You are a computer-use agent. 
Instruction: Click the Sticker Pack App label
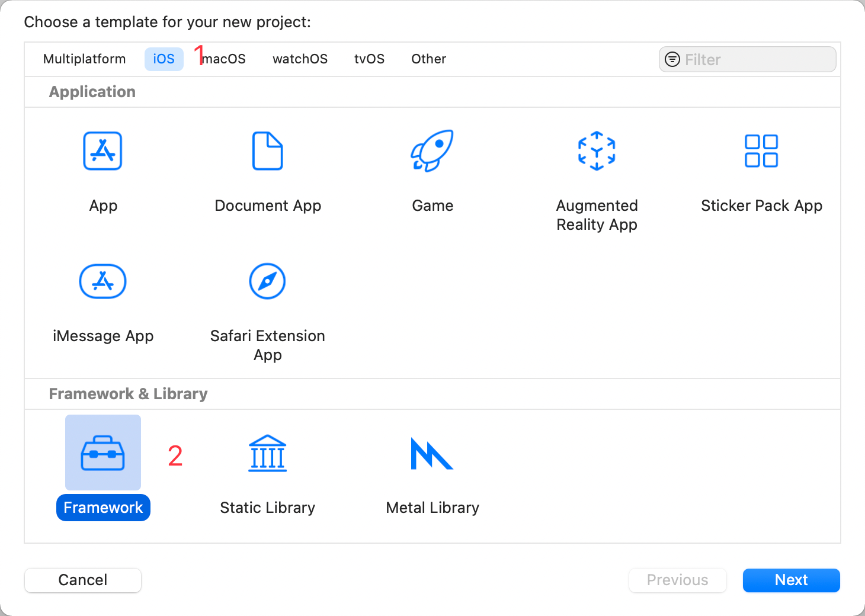click(x=762, y=206)
